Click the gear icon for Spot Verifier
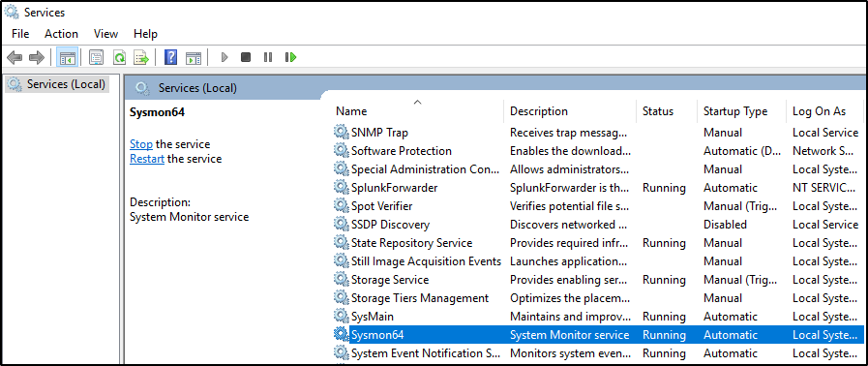 click(x=341, y=206)
